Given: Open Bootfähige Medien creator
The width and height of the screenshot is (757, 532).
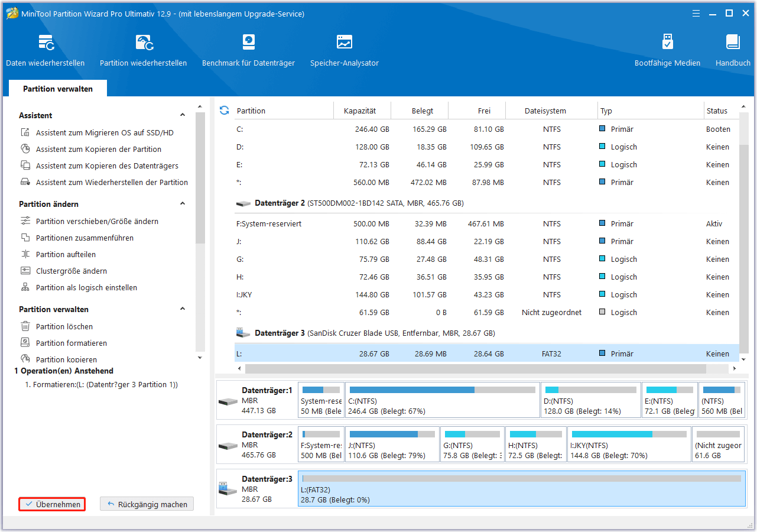Looking at the screenshot, I should (667, 50).
